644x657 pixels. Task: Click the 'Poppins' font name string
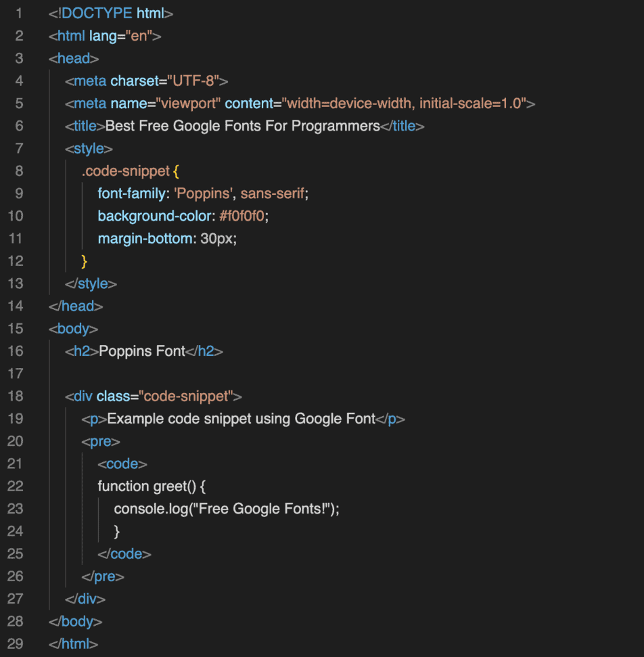click(x=204, y=194)
